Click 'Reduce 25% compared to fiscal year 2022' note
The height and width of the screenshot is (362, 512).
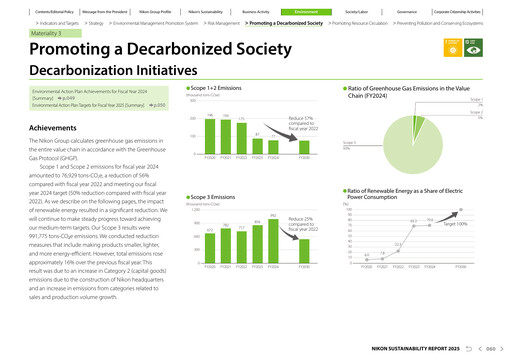[x=303, y=224]
